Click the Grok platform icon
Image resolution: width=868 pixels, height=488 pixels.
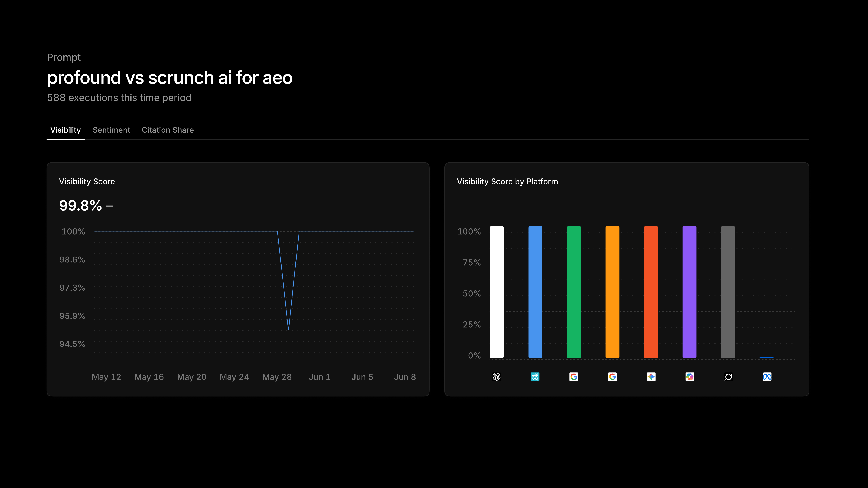tap(728, 376)
